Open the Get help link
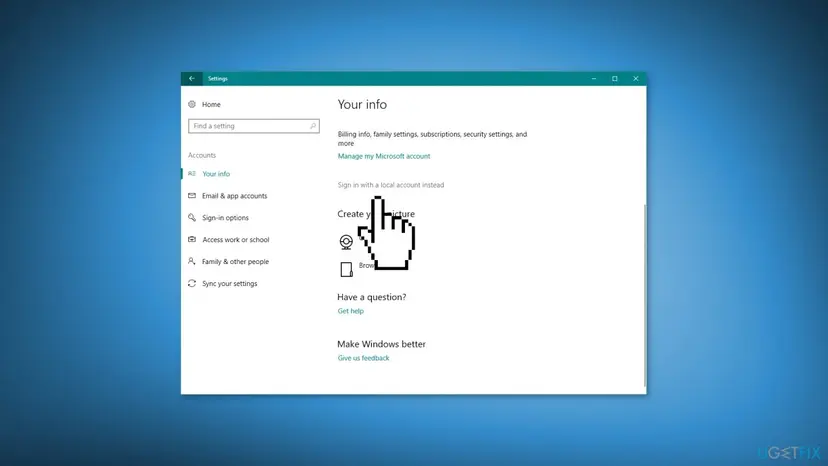The height and width of the screenshot is (466, 828). click(351, 311)
